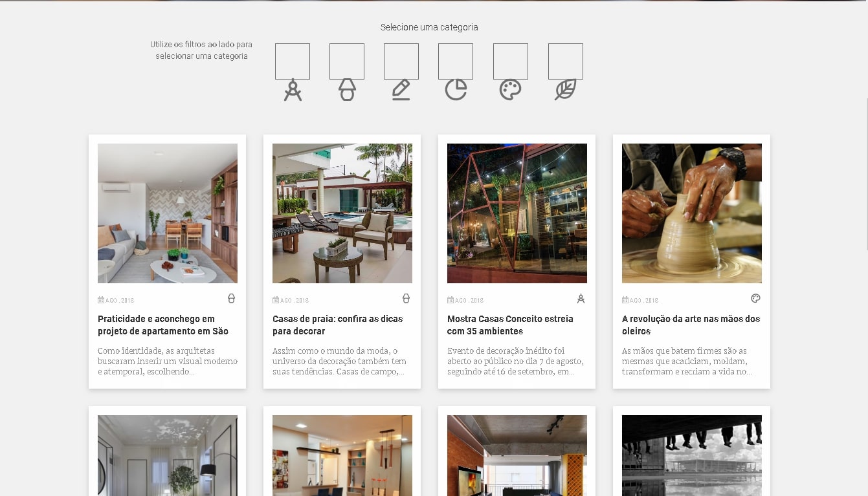Click 'AGO . 2018' date on 'Casas de praia' card

click(294, 301)
